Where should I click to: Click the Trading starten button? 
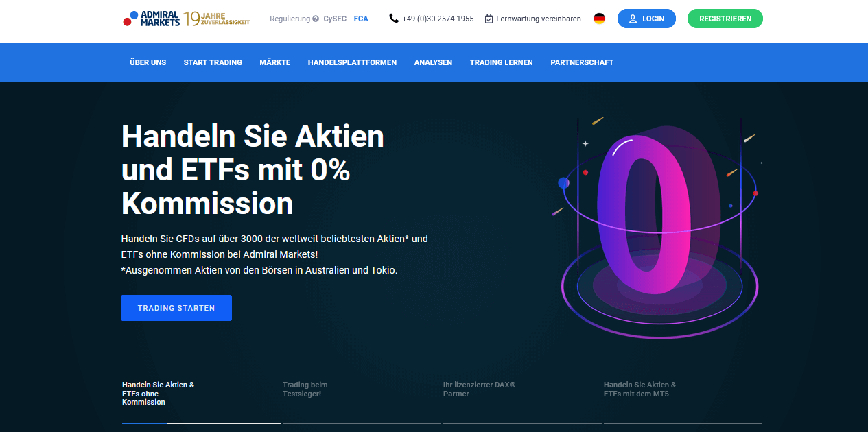click(x=176, y=308)
